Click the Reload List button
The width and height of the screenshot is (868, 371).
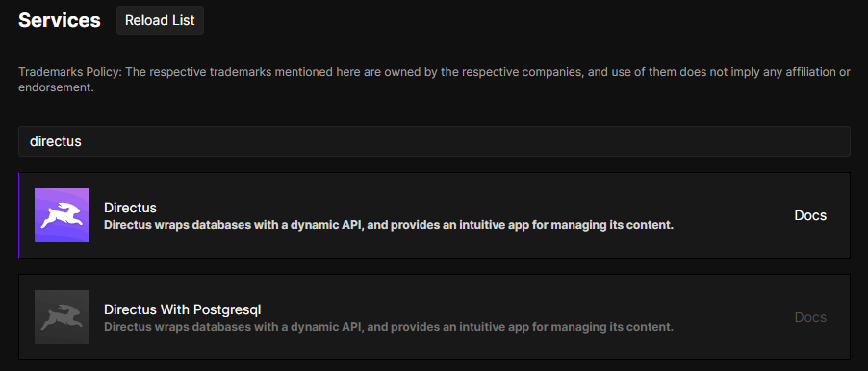click(160, 20)
